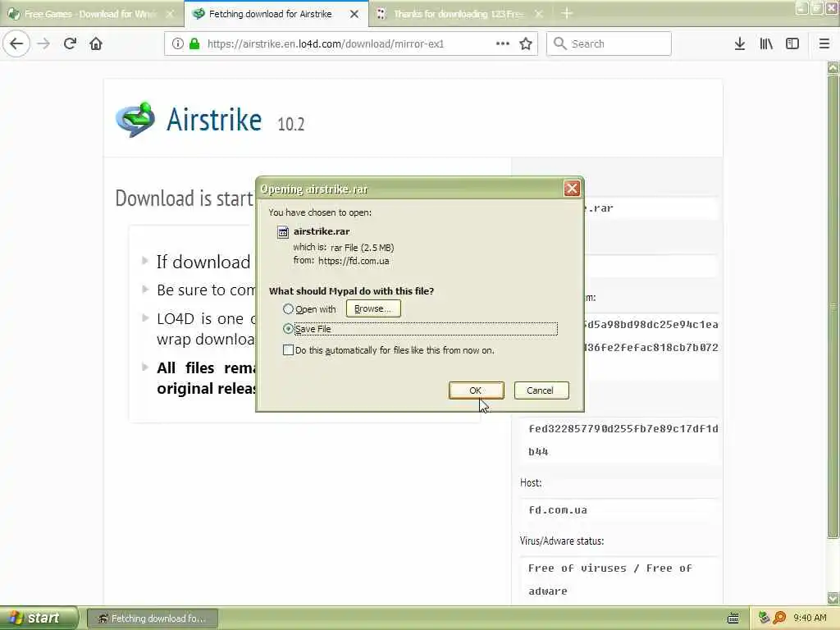This screenshot has width=840, height=630.
Task: Click scrollbar up arrow
Action: point(833,68)
